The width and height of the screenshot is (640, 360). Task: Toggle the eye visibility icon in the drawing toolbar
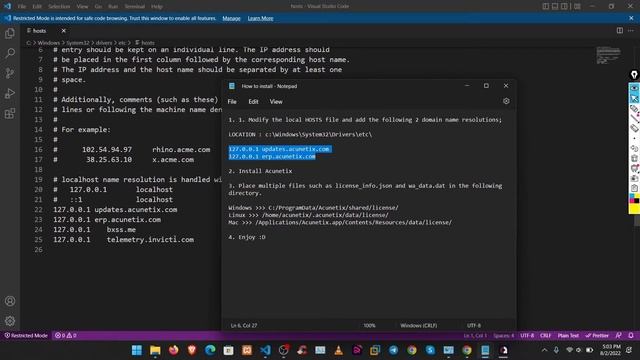pyautogui.click(x=634, y=88)
